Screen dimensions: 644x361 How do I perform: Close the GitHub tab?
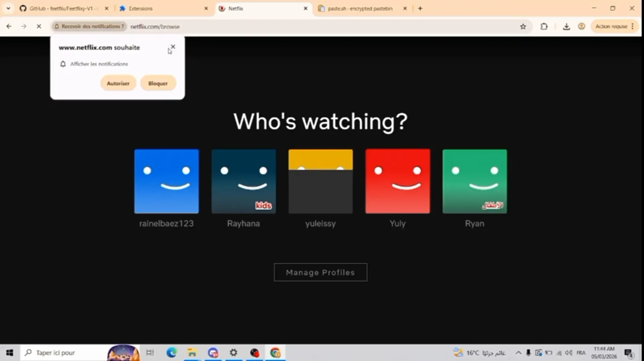click(x=107, y=8)
